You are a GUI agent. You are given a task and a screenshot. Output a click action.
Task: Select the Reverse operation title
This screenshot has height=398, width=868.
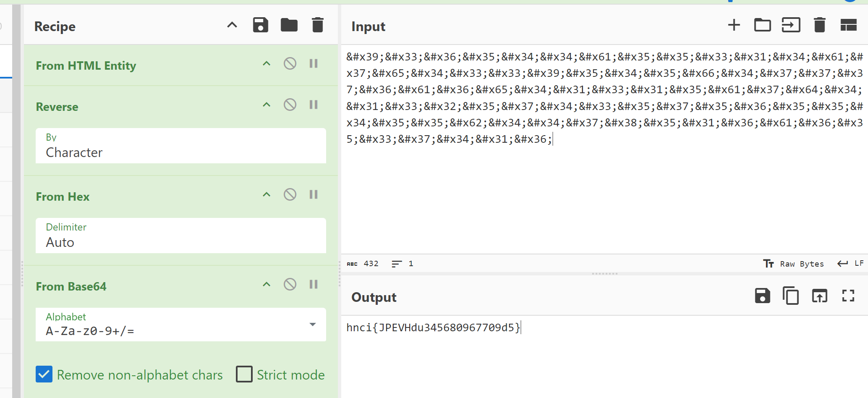(x=57, y=107)
